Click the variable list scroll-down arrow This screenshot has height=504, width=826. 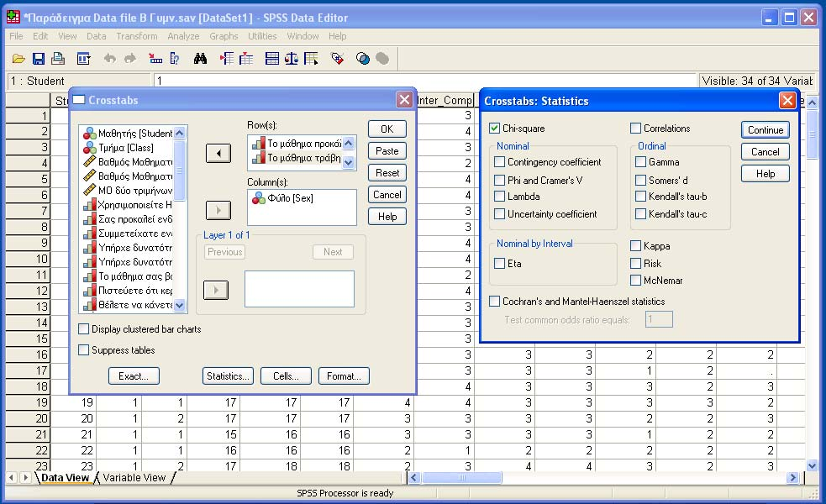[180, 305]
